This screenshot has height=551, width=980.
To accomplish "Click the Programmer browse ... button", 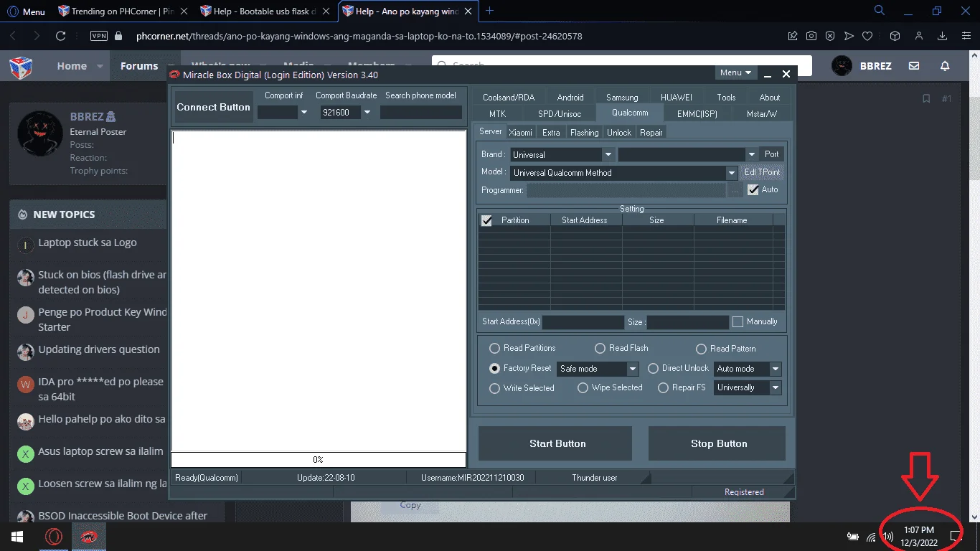I will point(735,191).
